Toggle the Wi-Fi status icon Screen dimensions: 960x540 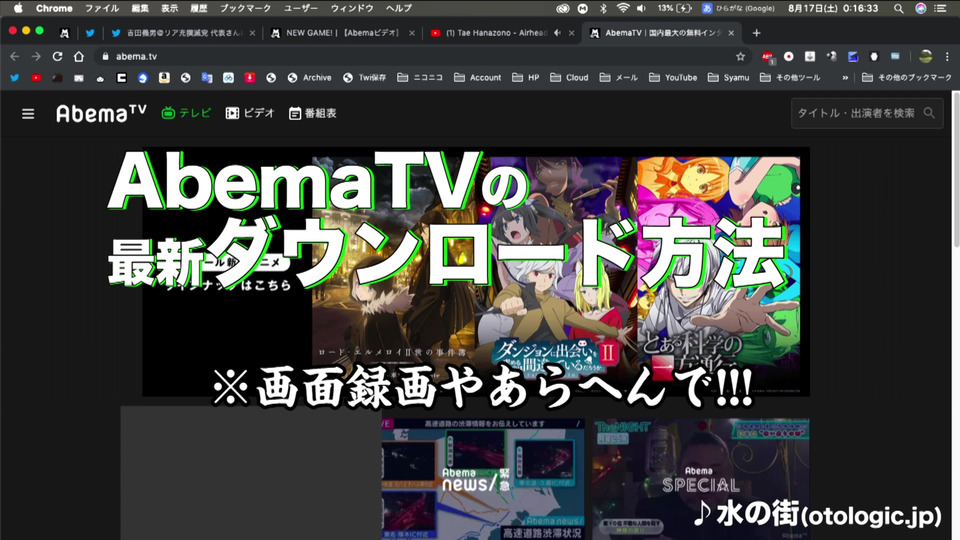[x=623, y=8]
